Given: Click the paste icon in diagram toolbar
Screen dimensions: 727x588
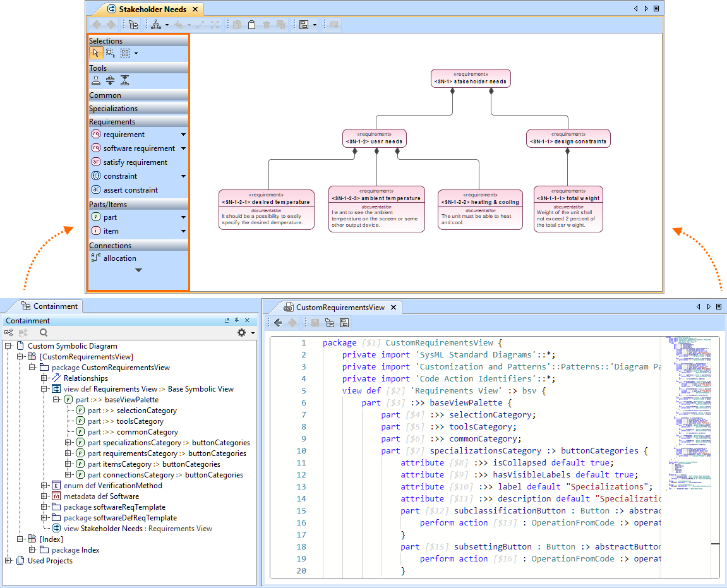Looking at the screenshot, I should click(251, 25).
